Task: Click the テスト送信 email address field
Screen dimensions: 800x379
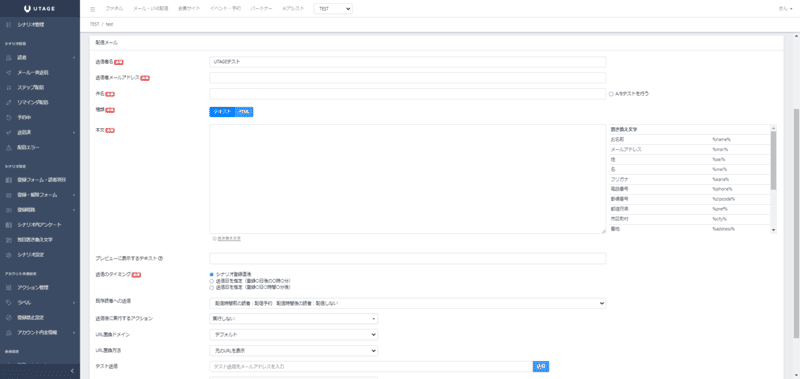Action: (371, 366)
